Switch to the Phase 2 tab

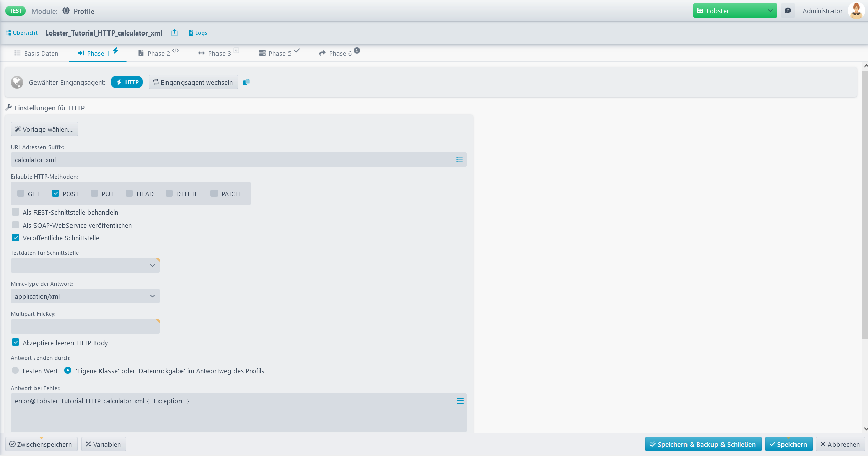point(158,53)
